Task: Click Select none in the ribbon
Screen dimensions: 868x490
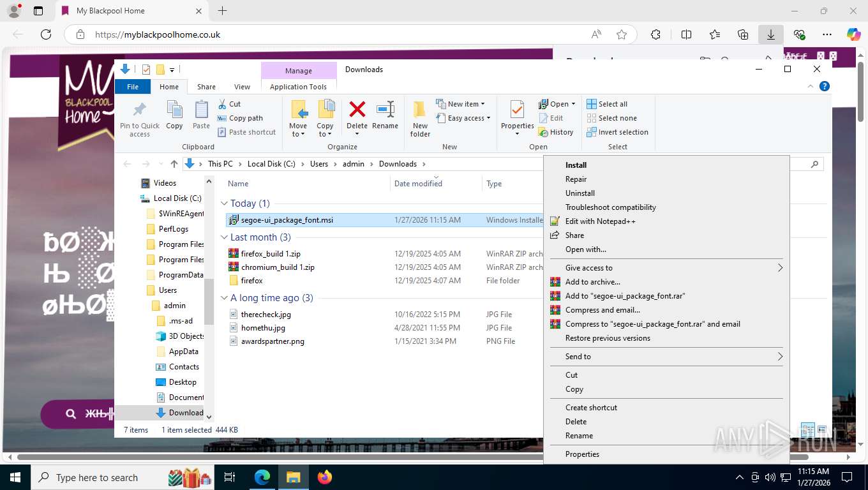Action: pos(611,118)
